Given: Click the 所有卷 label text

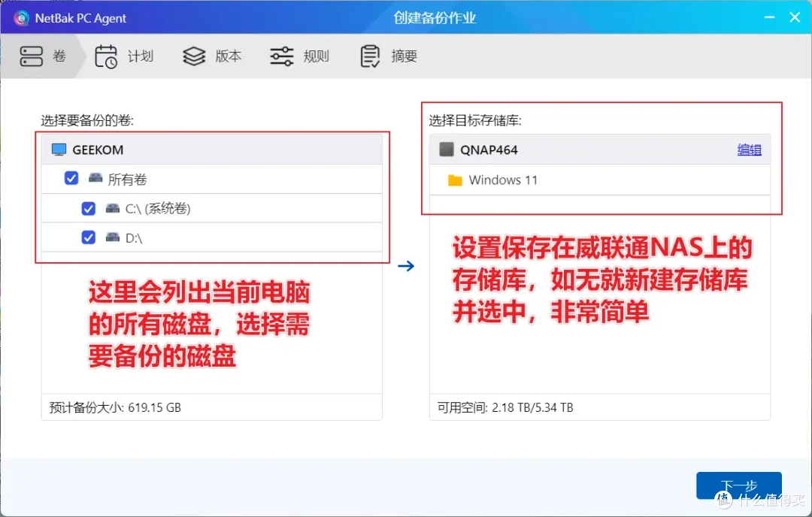Looking at the screenshot, I should tap(127, 179).
